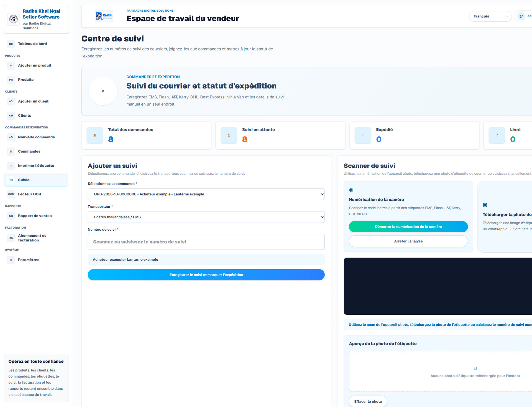
Task: Click the Arrêter l'analyse button
Action: [408, 241]
